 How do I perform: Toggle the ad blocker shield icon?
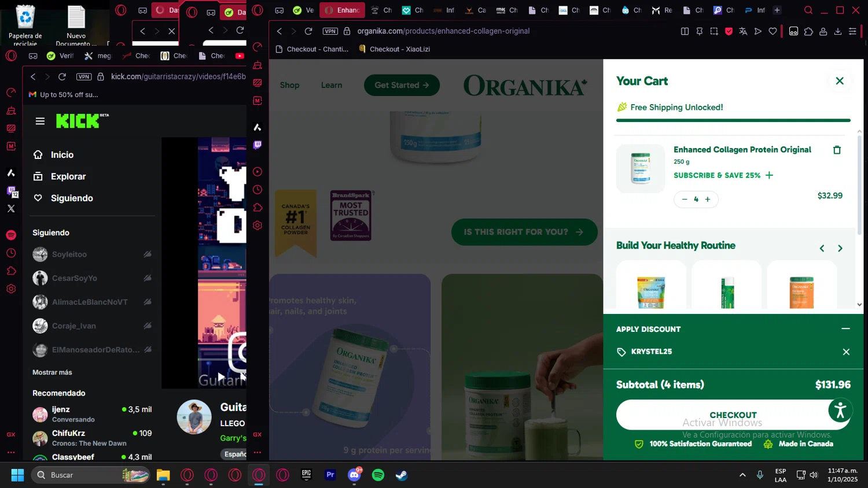coord(729,31)
